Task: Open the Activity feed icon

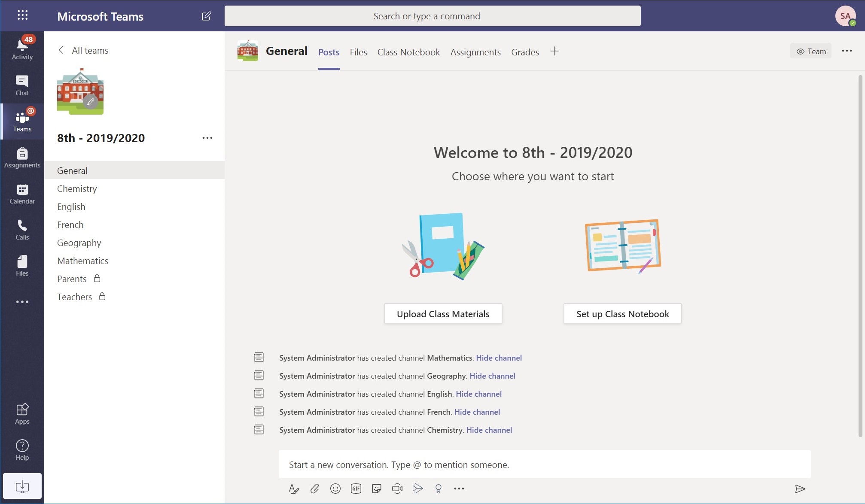Action: 22,48
